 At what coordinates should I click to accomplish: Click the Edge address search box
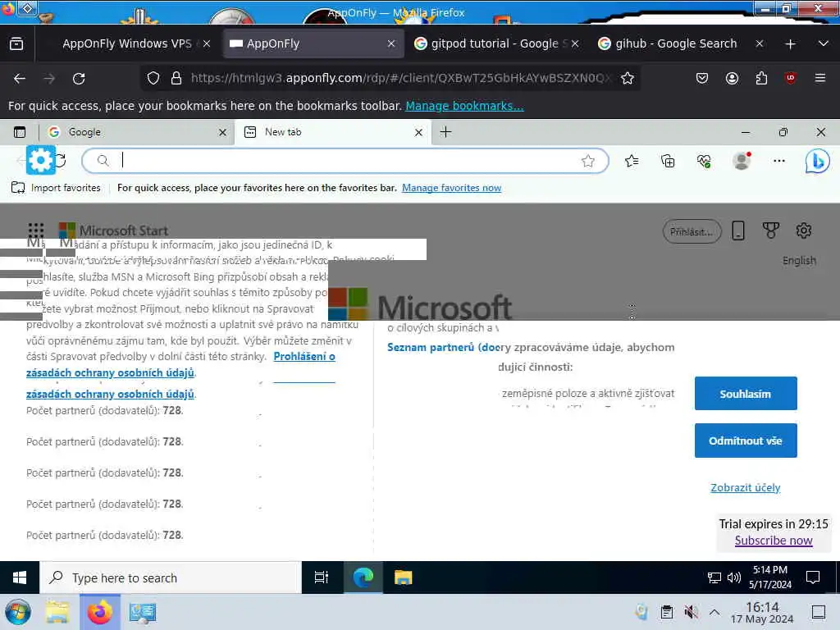(345, 160)
